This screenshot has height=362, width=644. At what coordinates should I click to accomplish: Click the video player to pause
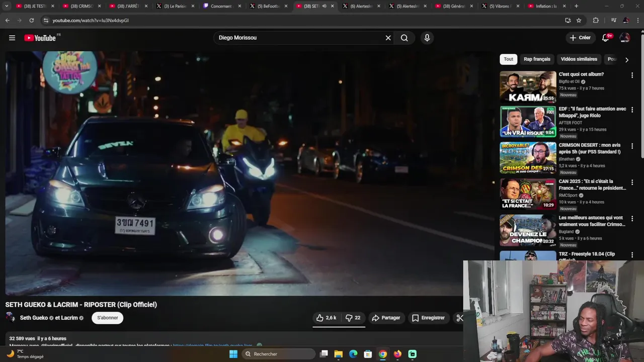click(250, 173)
